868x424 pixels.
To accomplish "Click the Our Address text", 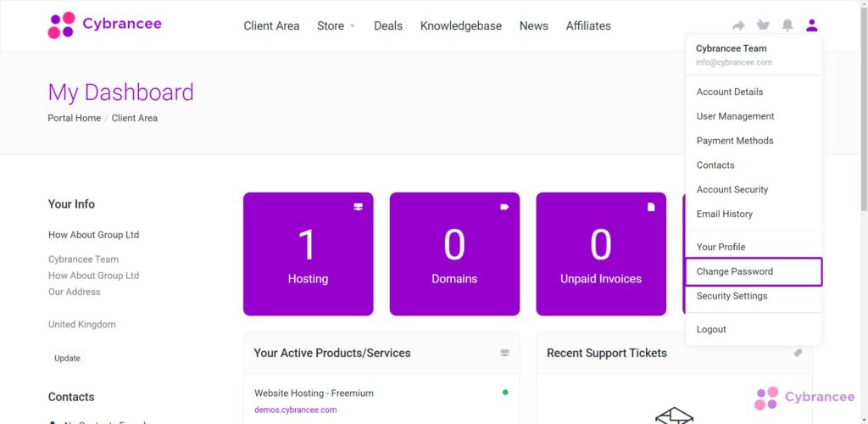I will tap(75, 292).
